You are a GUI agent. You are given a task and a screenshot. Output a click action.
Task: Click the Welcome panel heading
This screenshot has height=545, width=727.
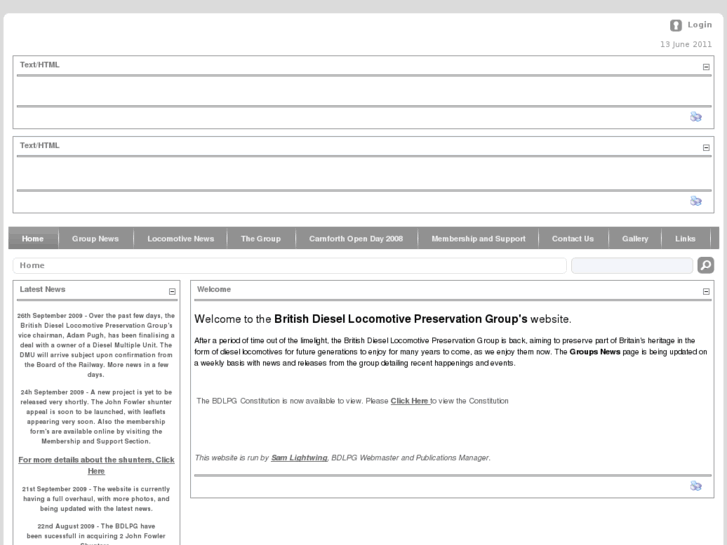pyautogui.click(x=214, y=289)
